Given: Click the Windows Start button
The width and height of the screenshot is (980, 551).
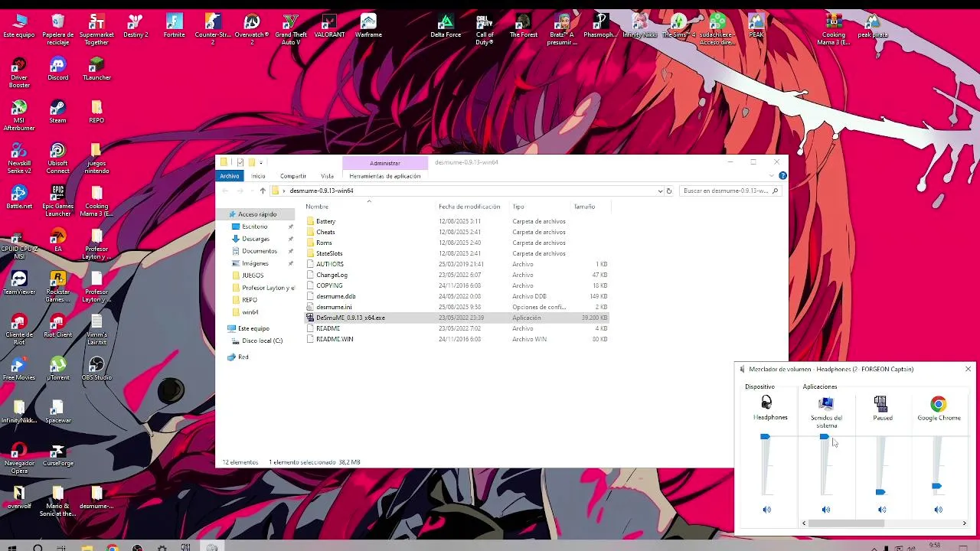Looking at the screenshot, I should [11, 547].
